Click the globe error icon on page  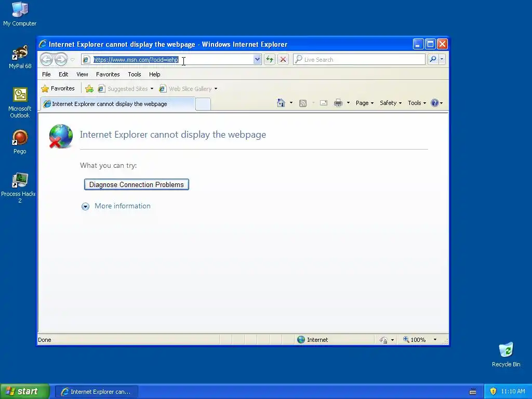(61, 137)
